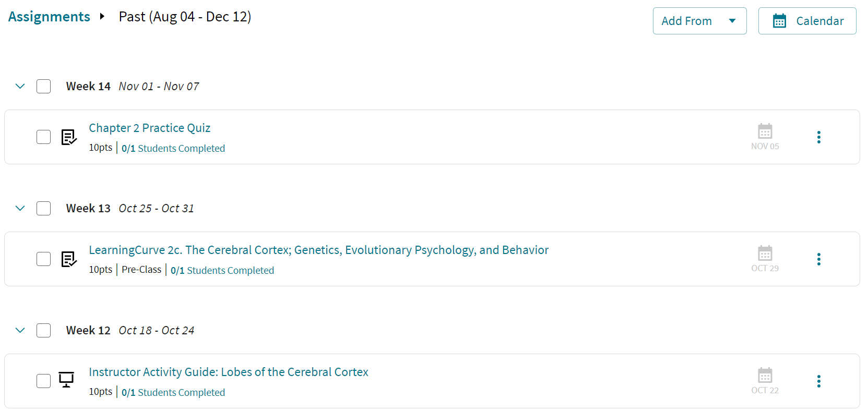Click the quiz icon beside Chapter 2 Practice Quiz
The width and height of the screenshot is (868, 411).
click(68, 137)
